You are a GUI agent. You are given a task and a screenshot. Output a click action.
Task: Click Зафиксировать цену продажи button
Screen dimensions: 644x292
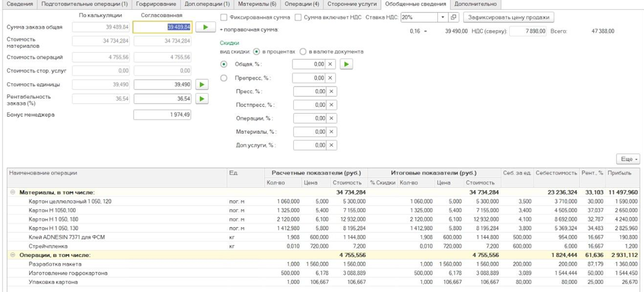pyautogui.click(x=508, y=17)
